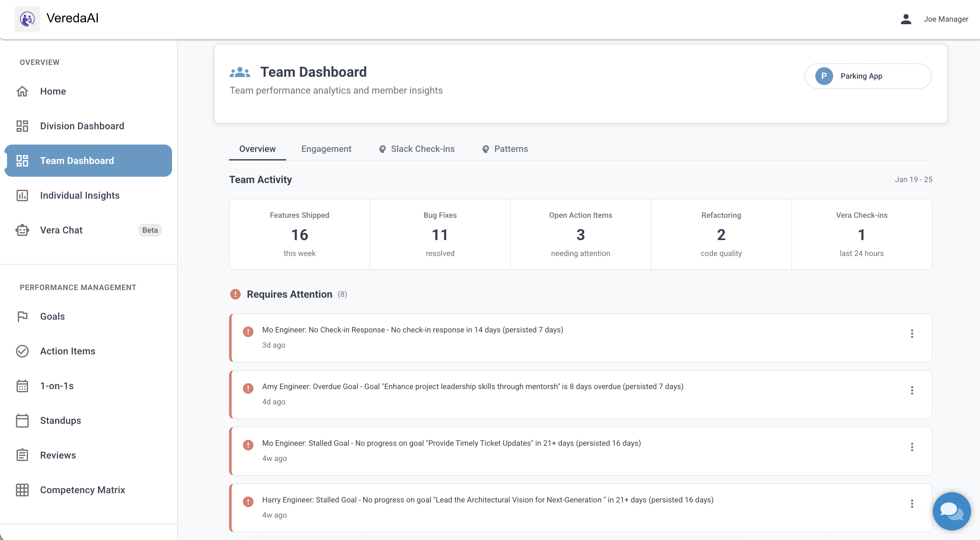This screenshot has width=980, height=540.
Task: Open Individual Insights from the sidebar
Action: pyautogui.click(x=80, y=195)
